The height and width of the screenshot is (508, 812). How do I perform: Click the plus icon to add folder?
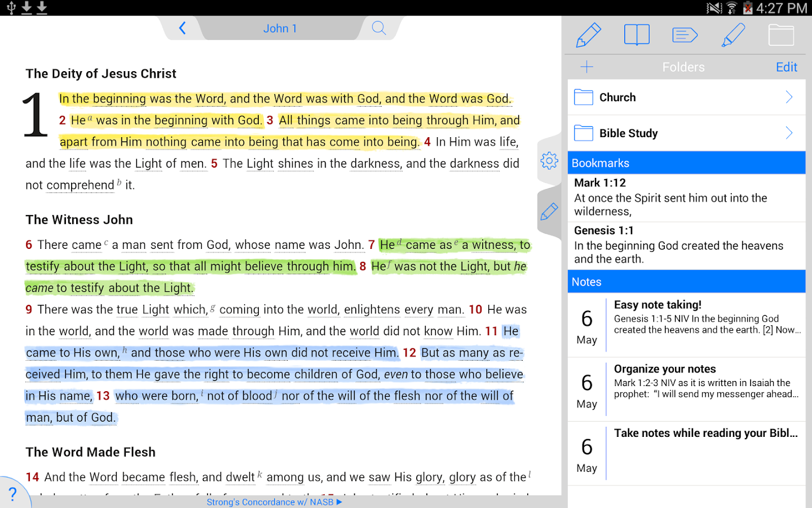coord(586,67)
